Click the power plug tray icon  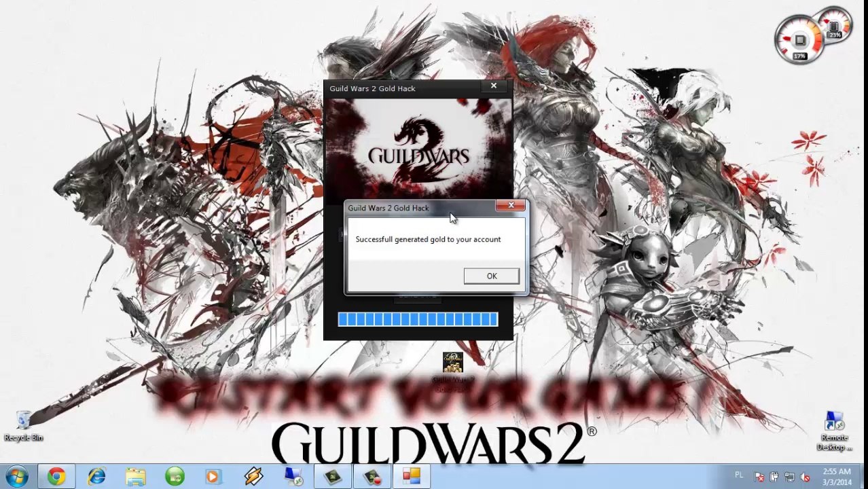(774, 477)
